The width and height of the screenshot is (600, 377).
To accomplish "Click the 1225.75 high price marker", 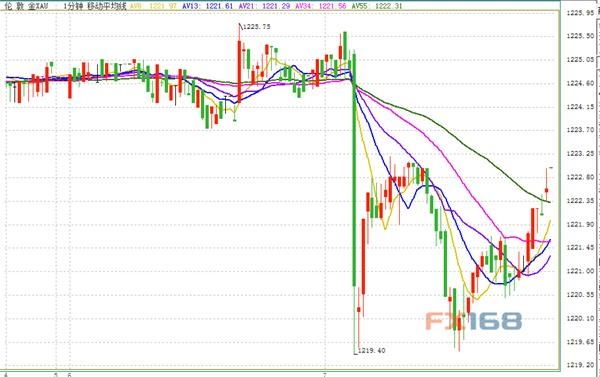I will pyautogui.click(x=256, y=26).
